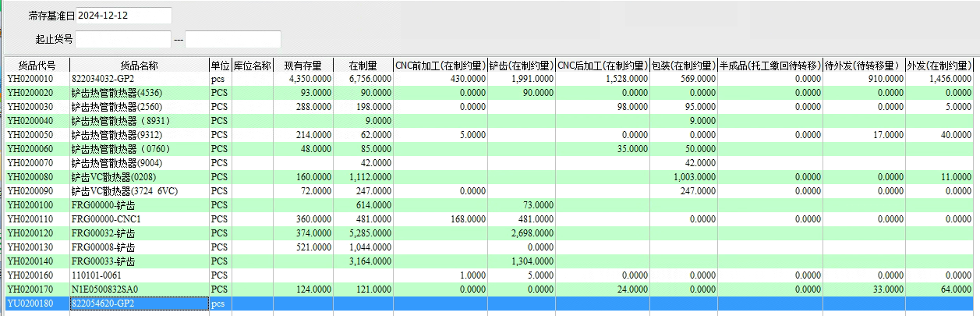980x316 pixels.
Task: Click the CNC前加工(在制约量) column header
Action: tap(440, 66)
